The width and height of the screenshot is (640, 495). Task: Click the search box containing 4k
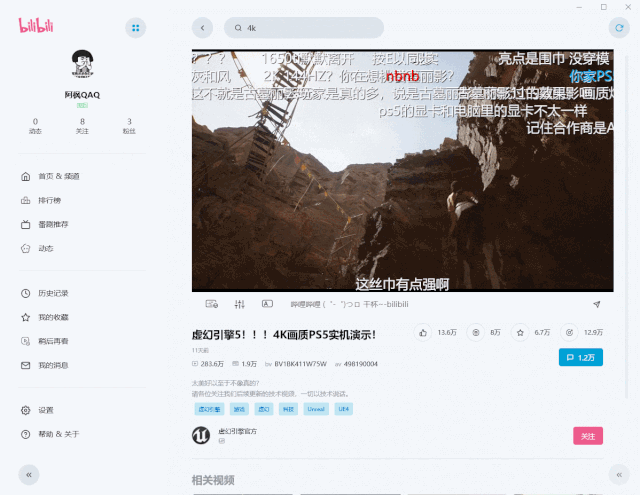coord(304,28)
